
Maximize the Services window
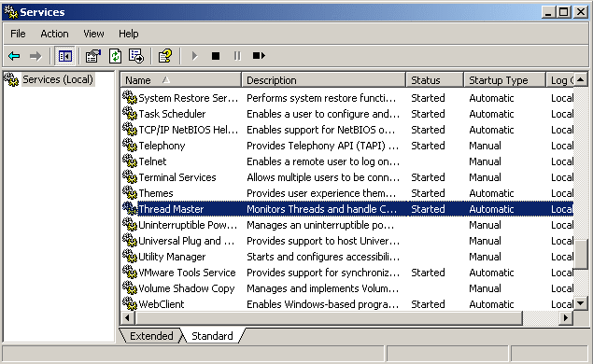(x=563, y=12)
